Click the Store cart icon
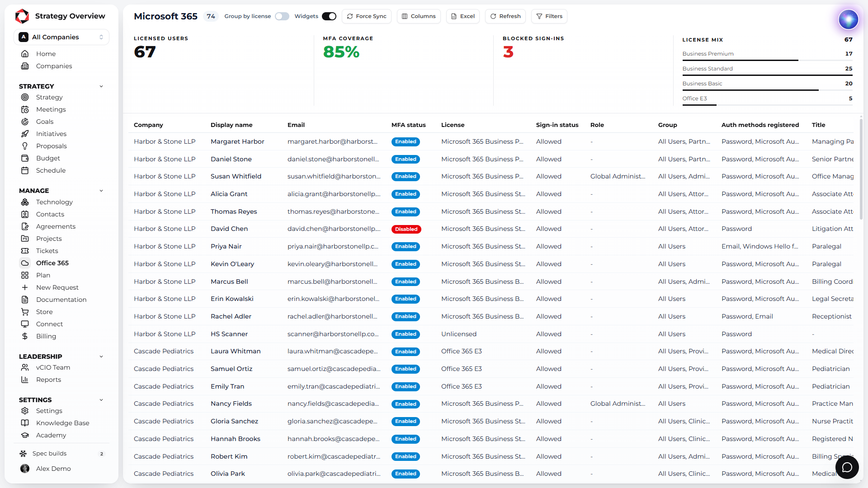 pyautogui.click(x=25, y=312)
